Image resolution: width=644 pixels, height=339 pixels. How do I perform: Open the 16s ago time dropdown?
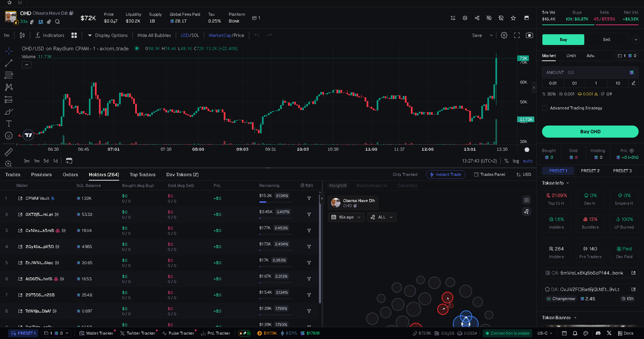tap(346, 217)
